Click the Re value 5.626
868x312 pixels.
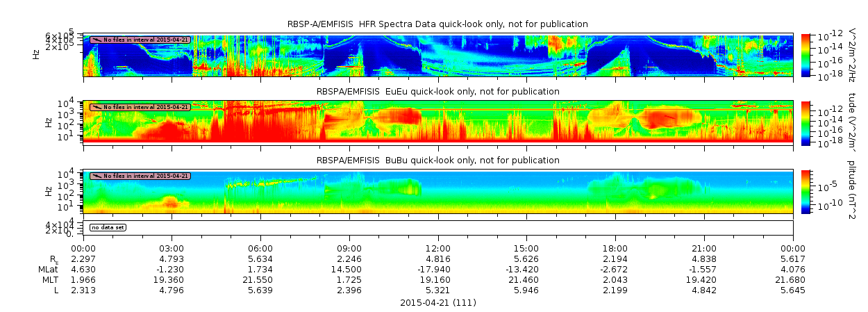526,259
